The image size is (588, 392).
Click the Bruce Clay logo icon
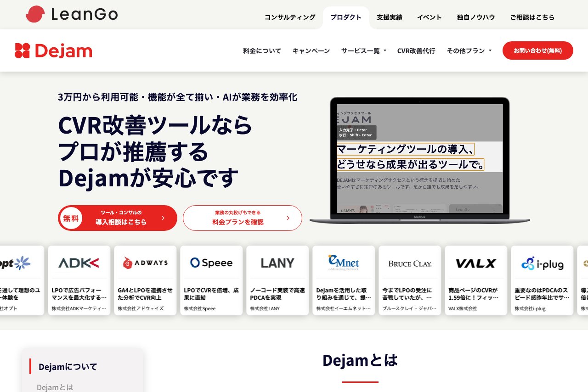pyautogui.click(x=410, y=263)
